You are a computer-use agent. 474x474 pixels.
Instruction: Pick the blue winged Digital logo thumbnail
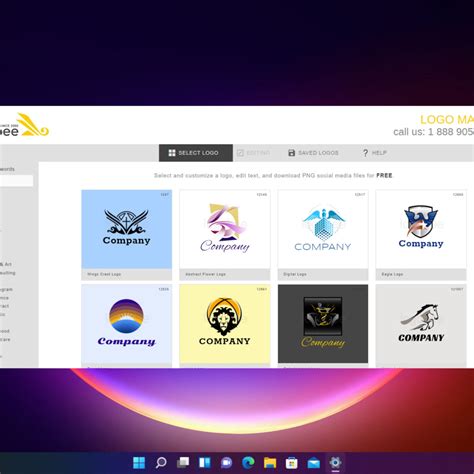[323, 229]
